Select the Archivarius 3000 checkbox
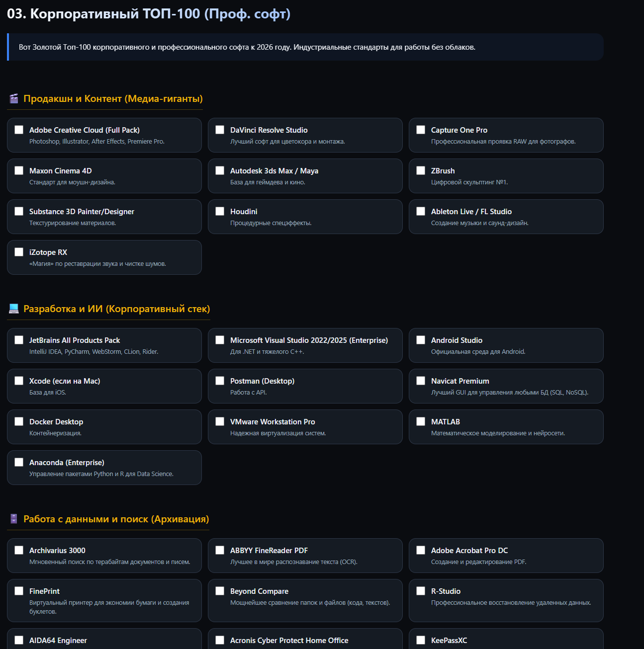Image resolution: width=644 pixels, height=649 pixels. point(19,550)
